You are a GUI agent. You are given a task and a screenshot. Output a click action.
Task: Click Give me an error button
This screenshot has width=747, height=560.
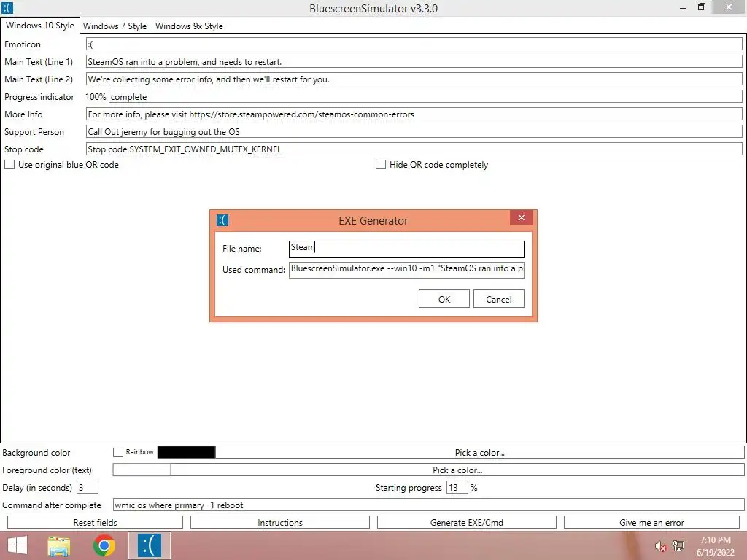(x=651, y=522)
